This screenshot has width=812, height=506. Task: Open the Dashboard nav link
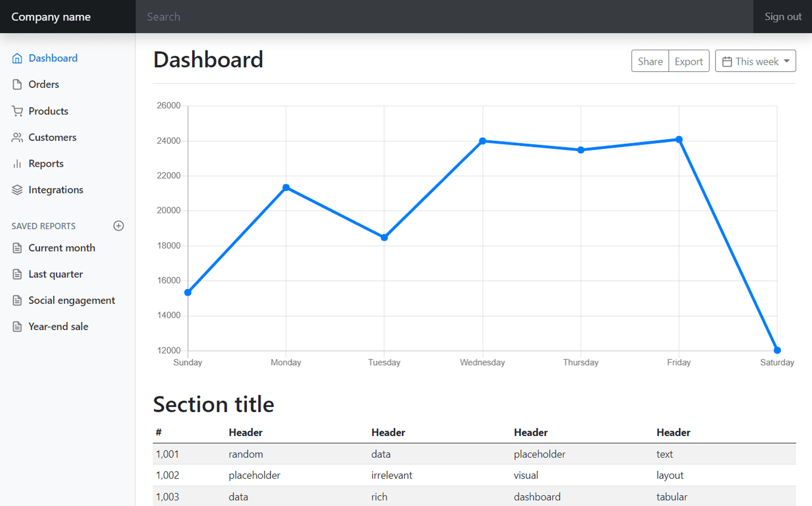coord(53,58)
